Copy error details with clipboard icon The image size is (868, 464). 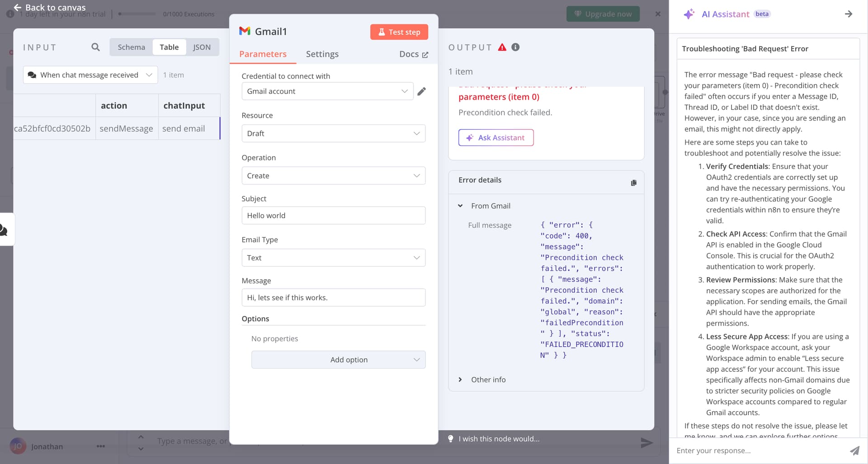(633, 183)
